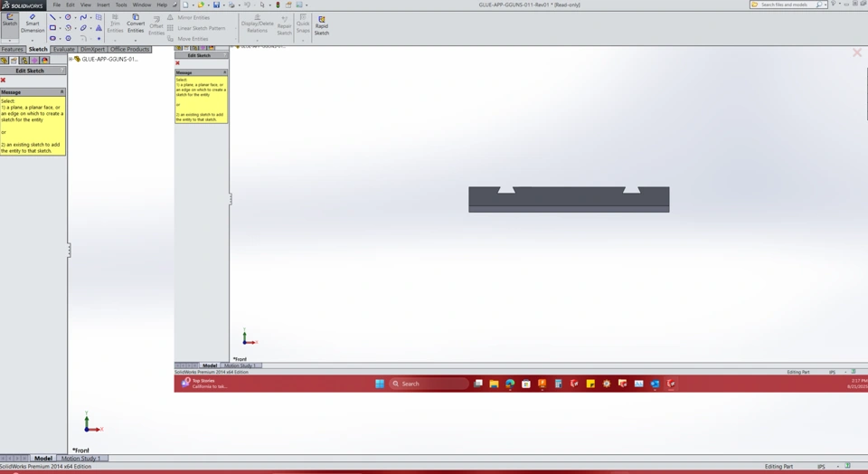Screen dimensions: 868x474
Task: Select the Polygon sketch tool
Action: point(68,38)
